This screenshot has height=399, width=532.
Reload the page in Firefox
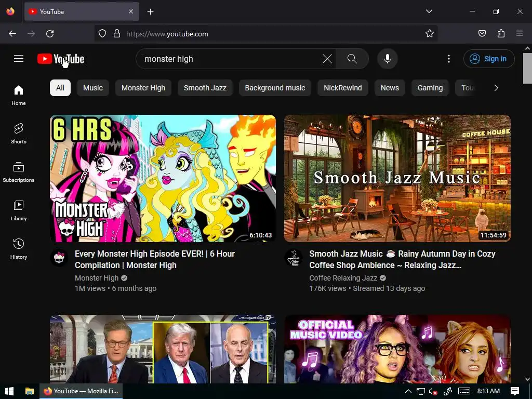click(x=50, y=34)
